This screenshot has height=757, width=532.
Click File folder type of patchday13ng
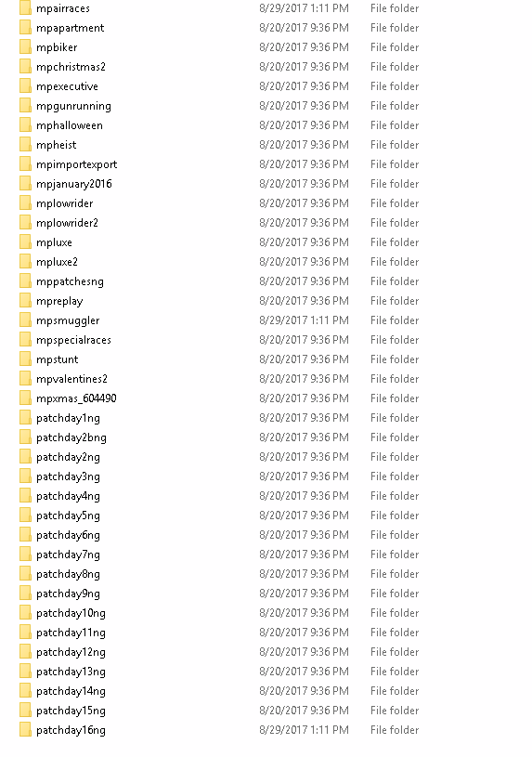click(x=395, y=671)
